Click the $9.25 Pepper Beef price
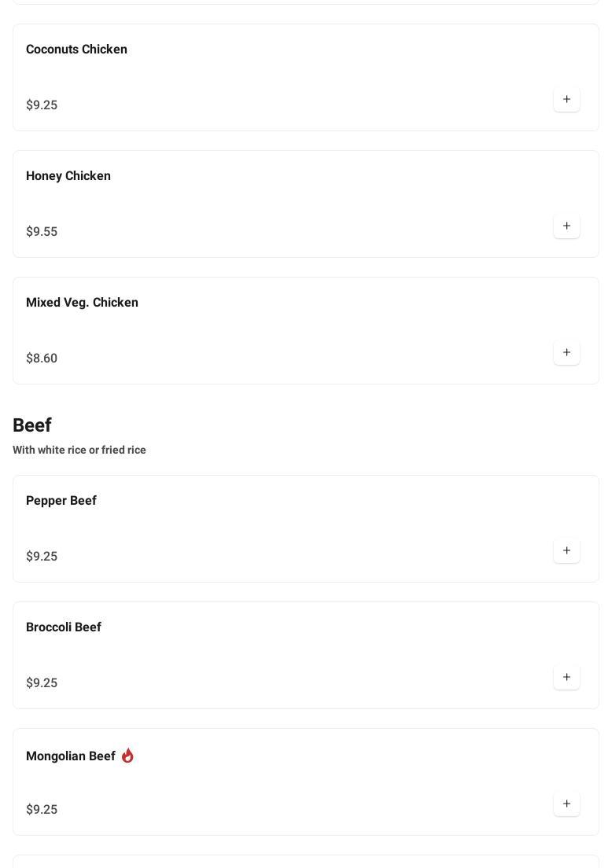The width and height of the screenshot is (612, 868). click(42, 556)
